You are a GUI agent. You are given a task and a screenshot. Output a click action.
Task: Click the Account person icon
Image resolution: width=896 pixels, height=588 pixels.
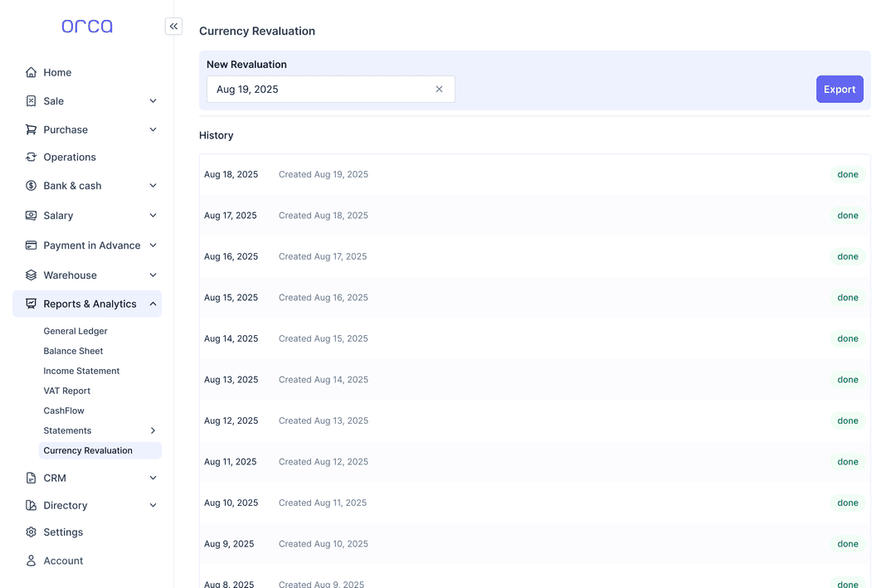tap(31, 561)
